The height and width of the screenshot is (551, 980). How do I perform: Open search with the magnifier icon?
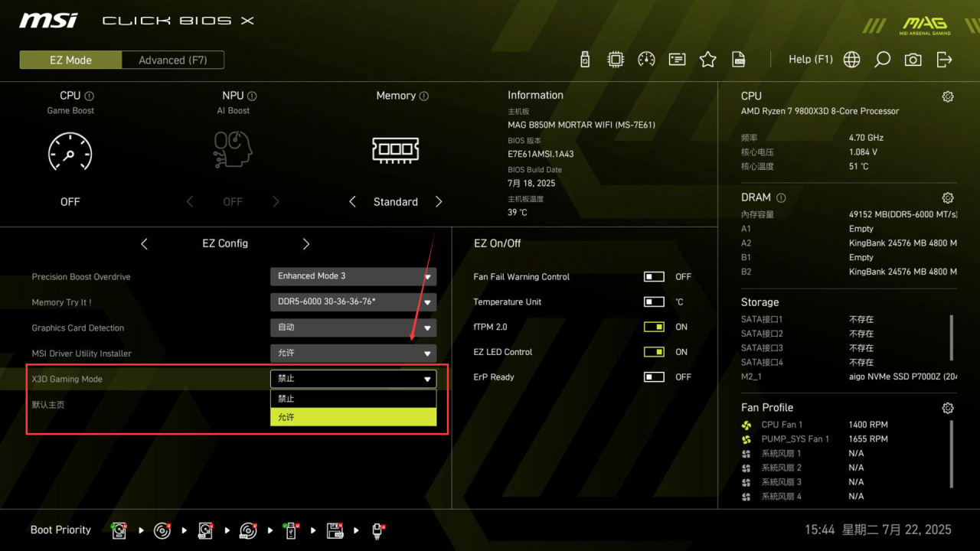[882, 60]
